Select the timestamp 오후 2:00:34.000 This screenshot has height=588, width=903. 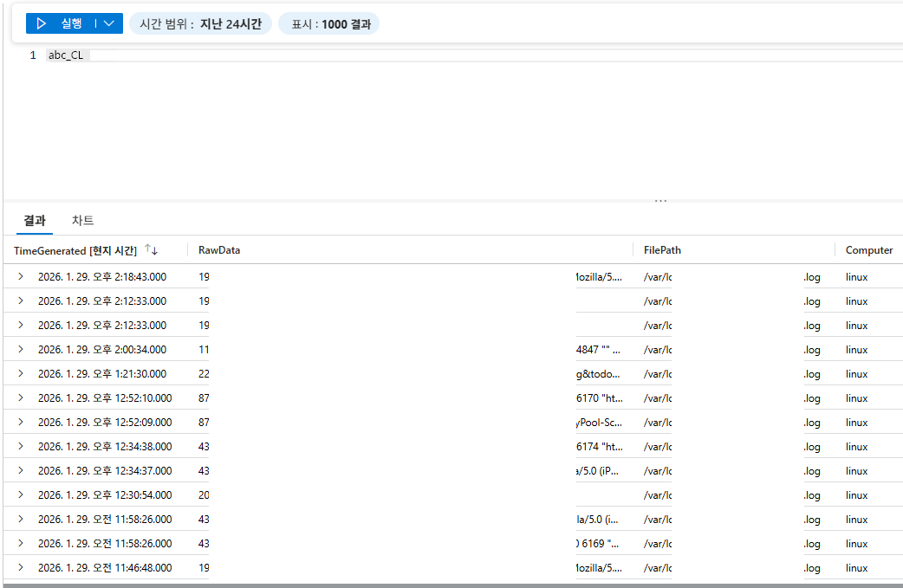tap(102, 349)
